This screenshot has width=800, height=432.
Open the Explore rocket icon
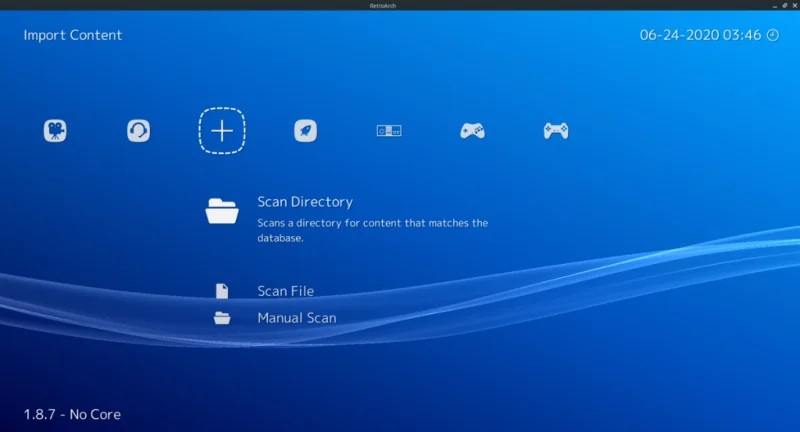pos(305,131)
